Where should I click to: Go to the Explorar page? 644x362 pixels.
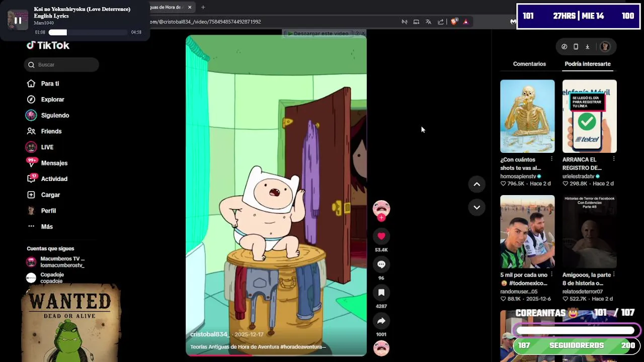click(x=52, y=100)
